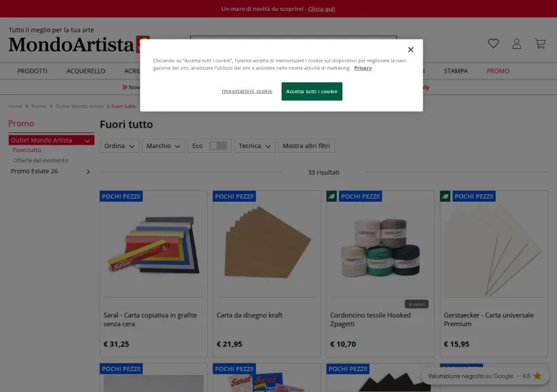The image size is (557, 392).
Task: Open Valutazione negozio su Google badge
Action: [x=485, y=376]
